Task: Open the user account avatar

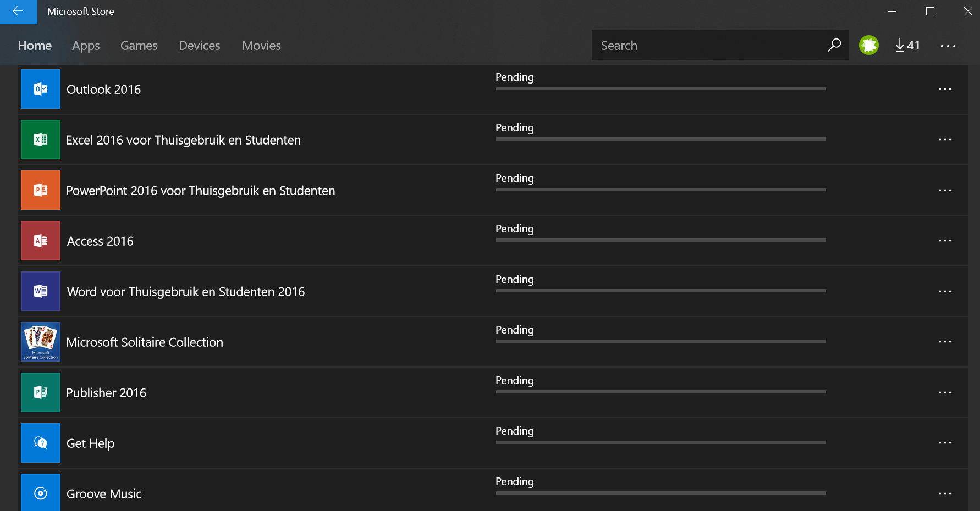Action: pyautogui.click(x=869, y=45)
